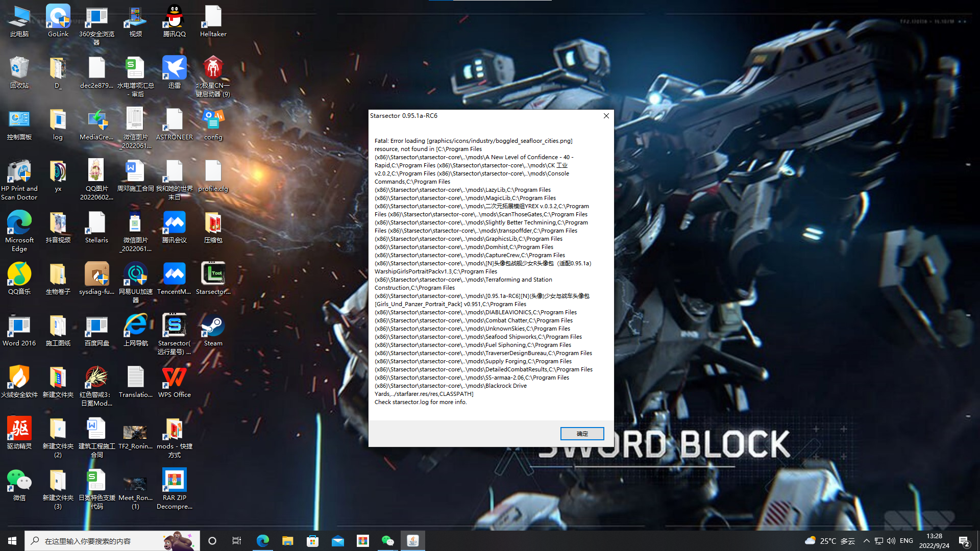This screenshot has width=980, height=551.
Task: Open the Windows Start menu
Action: coord(12,541)
